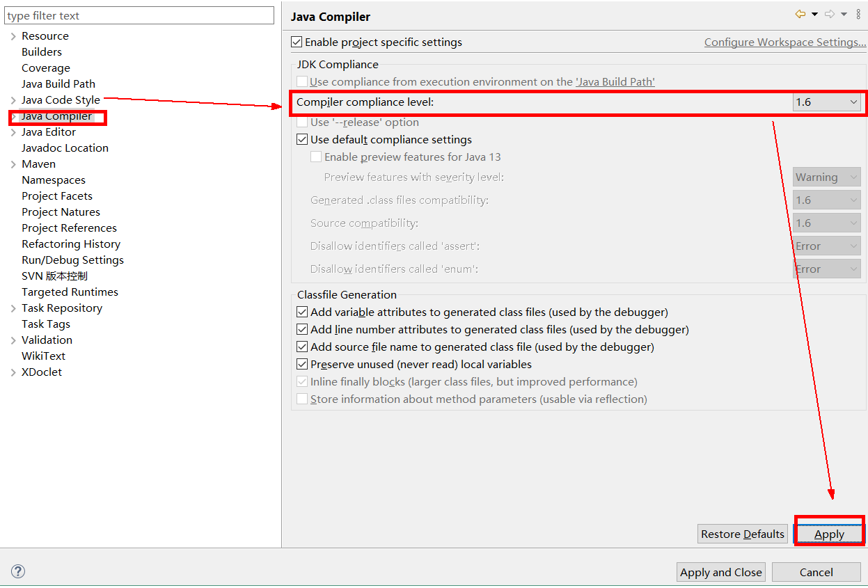Screen dimensions: 868x588
Task: Toggle Enable preview features for Java 13
Action: 316,157
